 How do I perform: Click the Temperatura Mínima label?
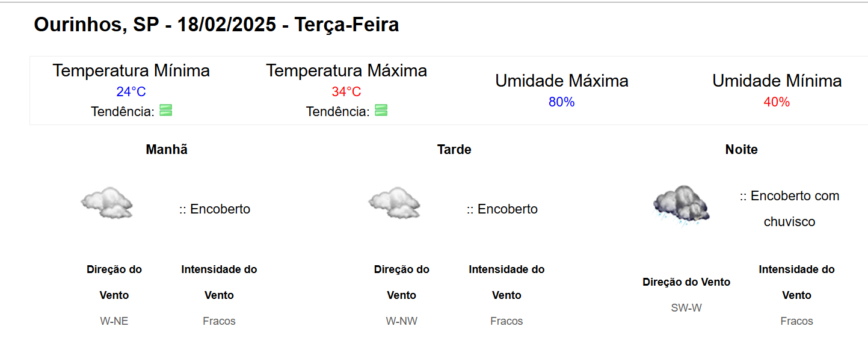(131, 71)
